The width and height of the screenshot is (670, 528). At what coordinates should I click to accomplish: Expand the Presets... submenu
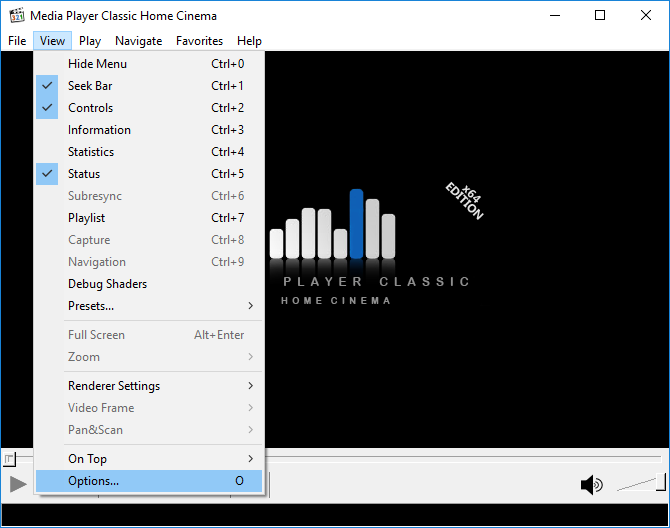coord(149,306)
